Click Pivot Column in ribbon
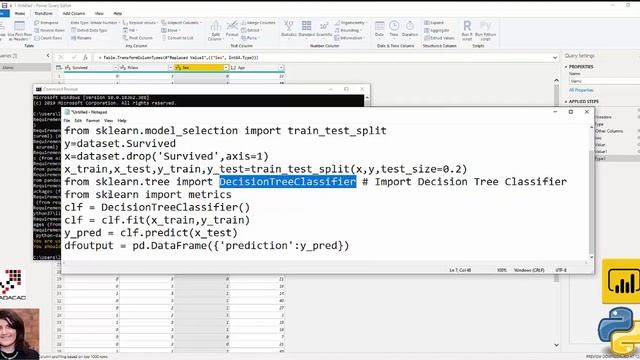The width and height of the screenshot is (640, 360). [x=138, y=38]
